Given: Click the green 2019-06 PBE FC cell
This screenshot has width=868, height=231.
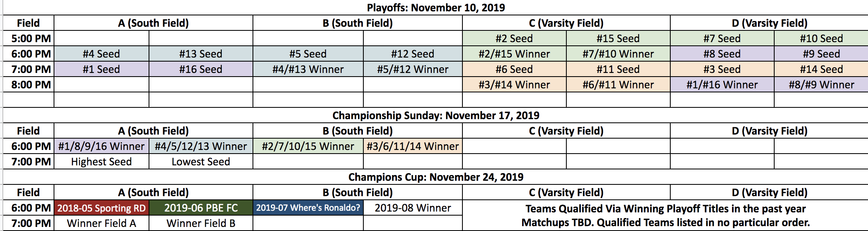Looking at the screenshot, I should click(x=201, y=208).
